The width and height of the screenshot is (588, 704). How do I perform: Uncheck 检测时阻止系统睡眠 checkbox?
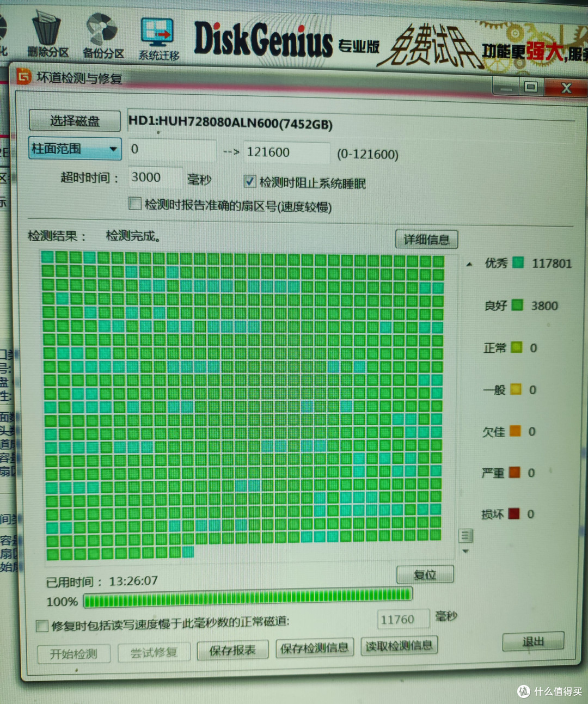click(249, 181)
